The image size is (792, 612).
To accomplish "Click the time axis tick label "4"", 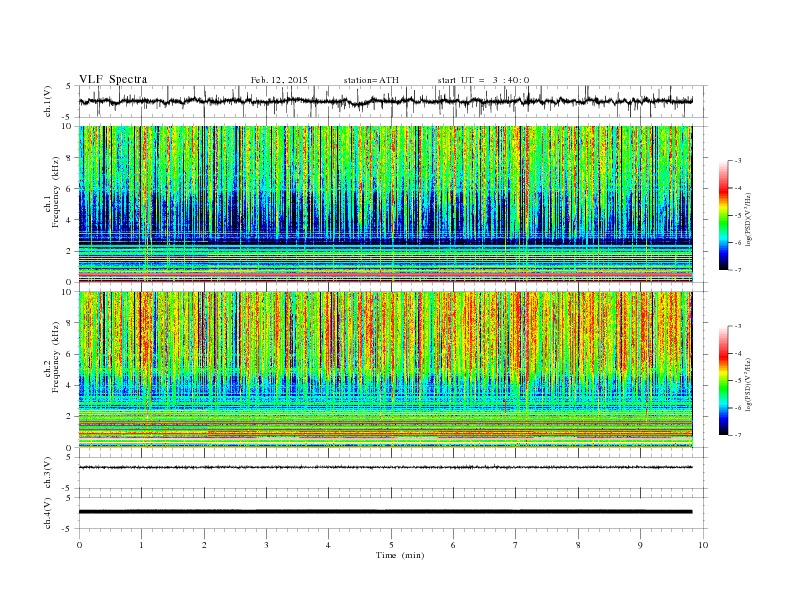I will 328,545.
